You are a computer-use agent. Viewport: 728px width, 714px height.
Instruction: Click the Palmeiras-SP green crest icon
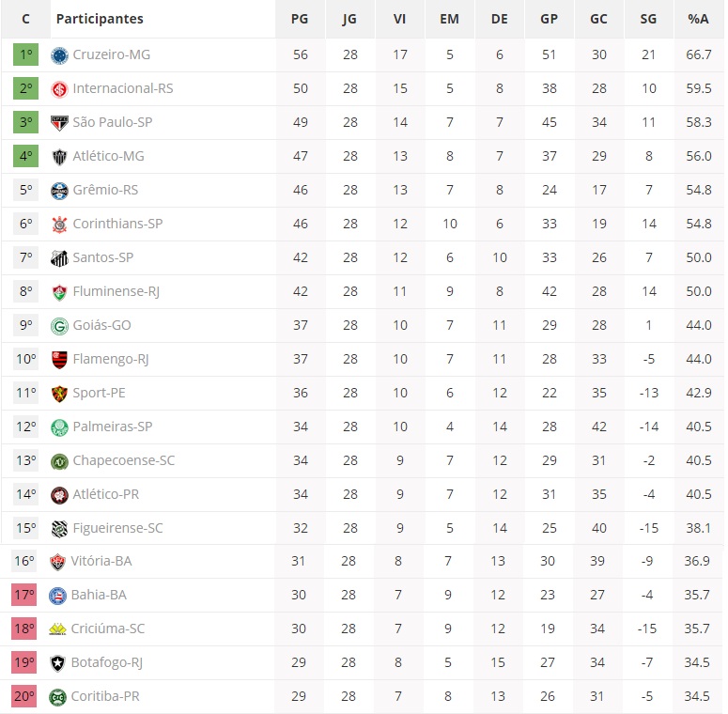(59, 427)
